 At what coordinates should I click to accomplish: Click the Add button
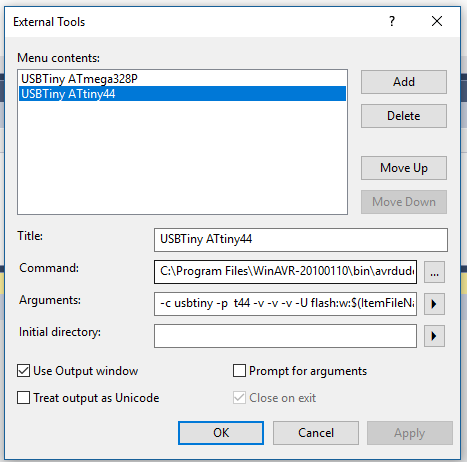(x=404, y=82)
